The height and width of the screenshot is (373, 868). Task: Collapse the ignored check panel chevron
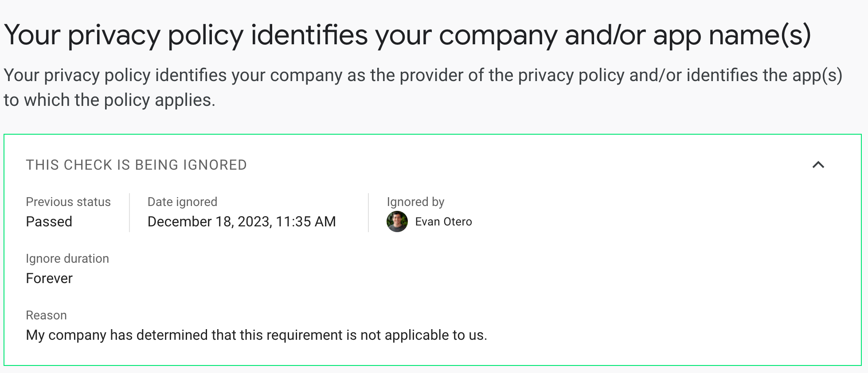click(x=818, y=165)
